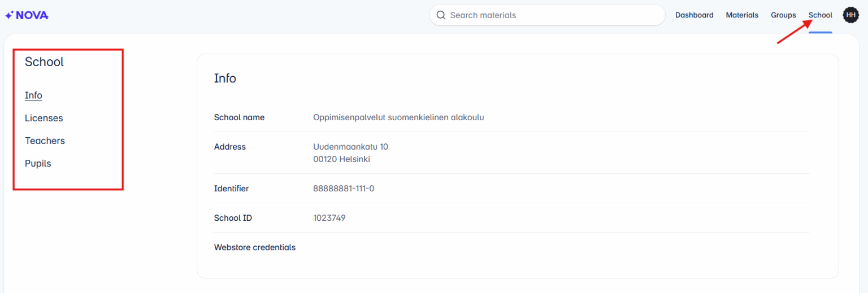Viewport: 868px width, 293px height.
Task: Click the NOVA logo
Action: click(27, 15)
